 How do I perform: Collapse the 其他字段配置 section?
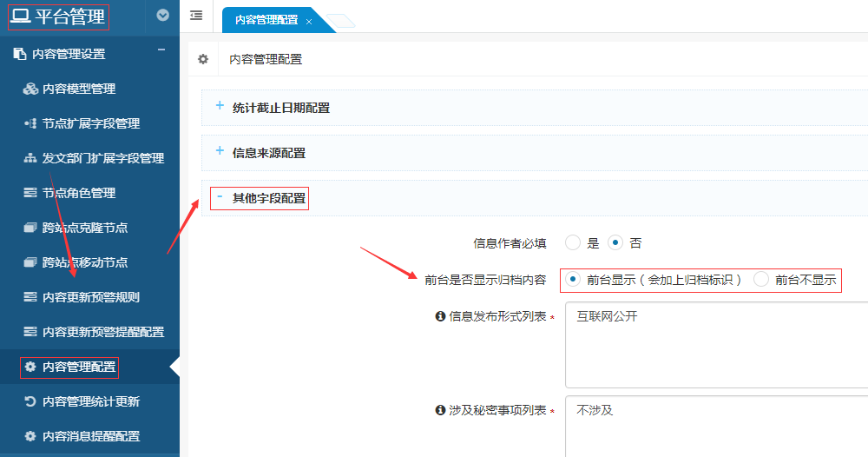click(220, 197)
